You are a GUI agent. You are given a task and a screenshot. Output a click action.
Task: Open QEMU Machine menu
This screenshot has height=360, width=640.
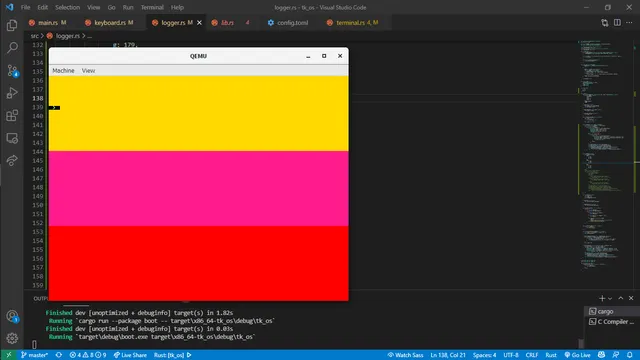[63, 71]
